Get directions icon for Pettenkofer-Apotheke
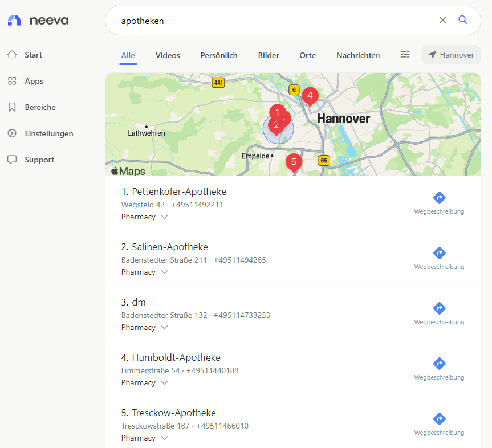Image resolution: width=492 pixels, height=448 pixels. point(440,198)
